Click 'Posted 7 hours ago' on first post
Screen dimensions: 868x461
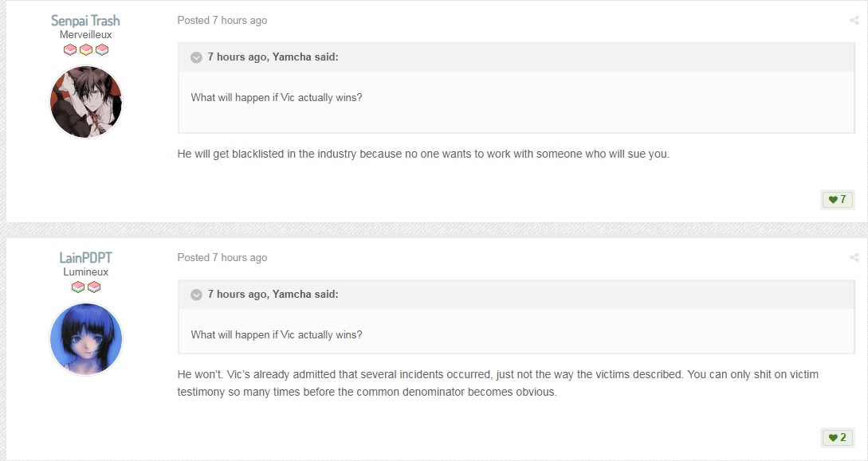pyautogui.click(x=222, y=21)
